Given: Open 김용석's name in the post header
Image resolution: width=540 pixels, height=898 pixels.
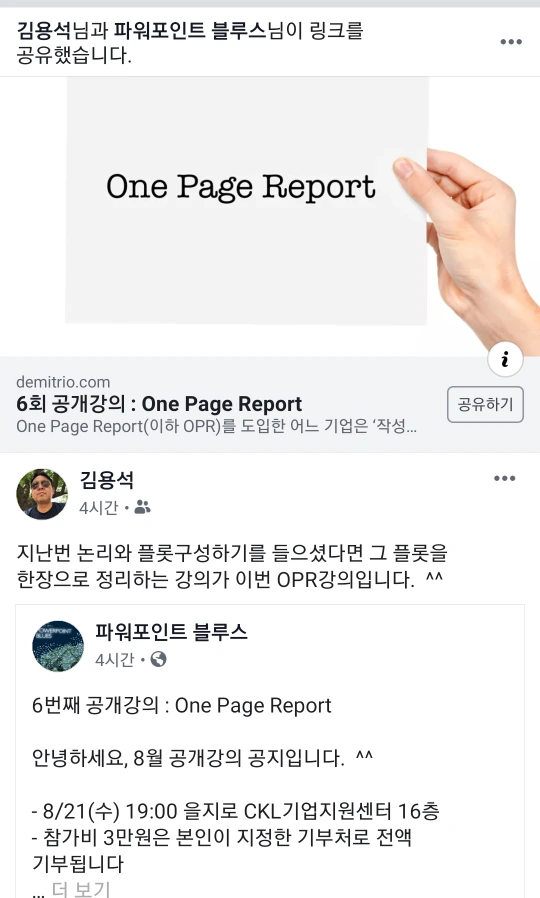Looking at the screenshot, I should point(107,480).
